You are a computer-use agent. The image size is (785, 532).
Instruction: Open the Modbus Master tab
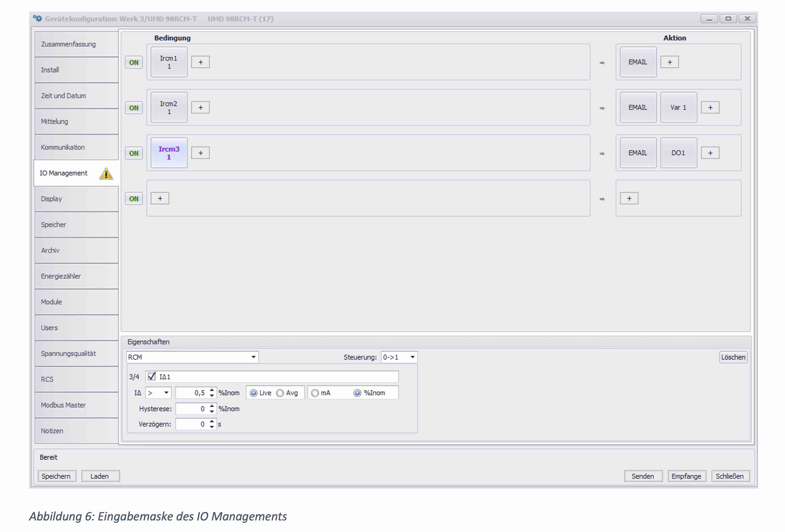tap(77, 405)
